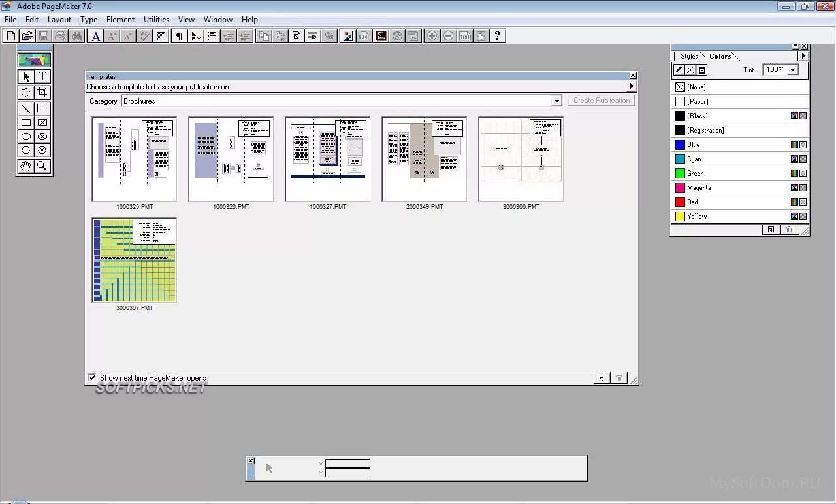Click the Help question mark icon
Screen dimensions: 836x504
click(x=498, y=36)
